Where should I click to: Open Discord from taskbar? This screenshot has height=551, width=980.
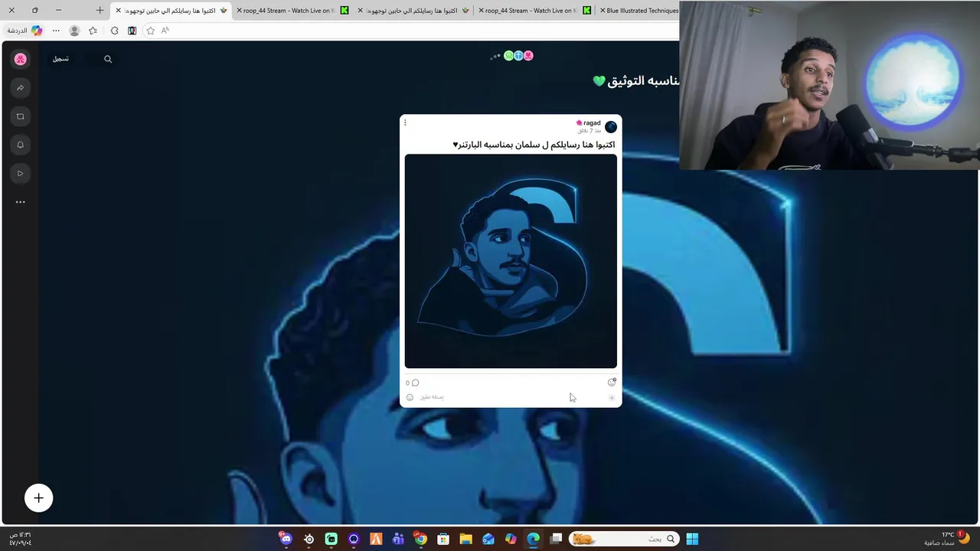(x=286, y=539)
